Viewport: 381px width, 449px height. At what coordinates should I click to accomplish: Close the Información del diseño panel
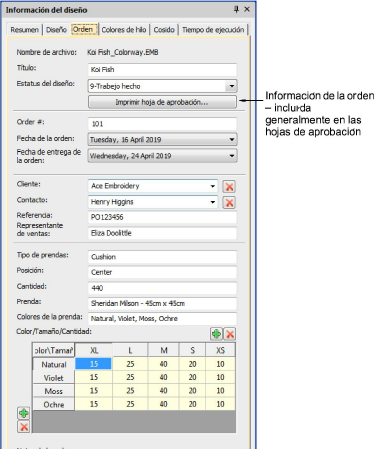[247, 9]
